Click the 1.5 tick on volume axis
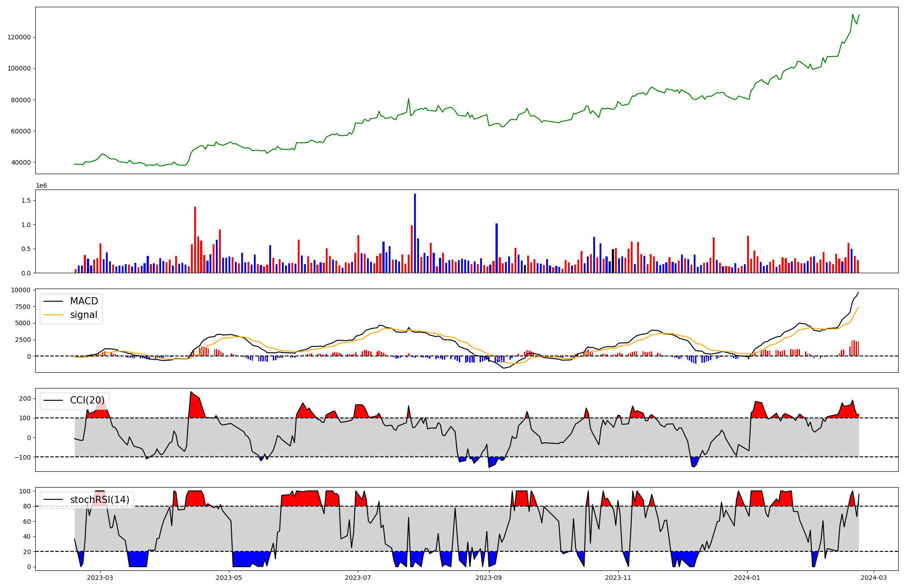Screen dimensions: 905x588 pos(26,200)
